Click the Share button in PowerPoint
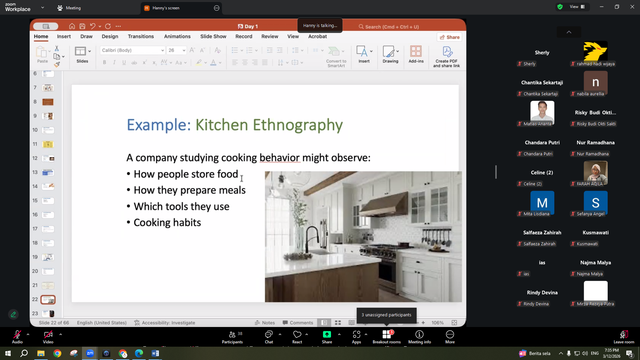Viewport: 640px width, 360px height. 450,37
